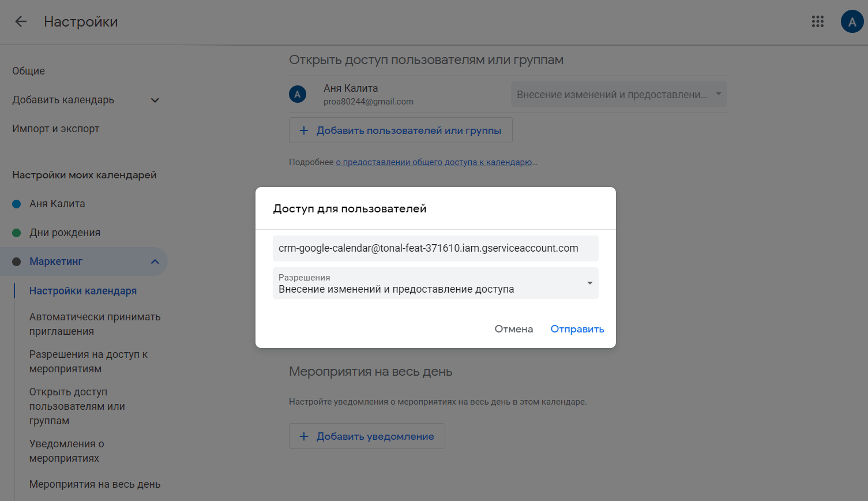Click the back arrow next to Настройки
This screenshot has width=868, height=501.
[21, 21]
